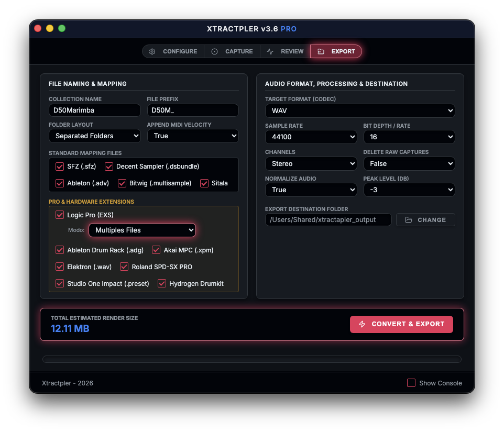Select the EXPORT tab

tap(336, 51)
